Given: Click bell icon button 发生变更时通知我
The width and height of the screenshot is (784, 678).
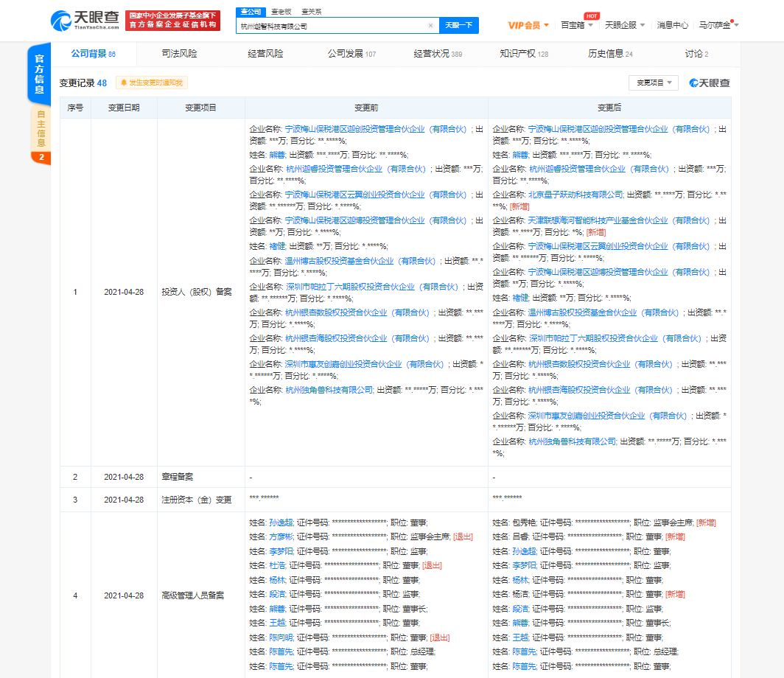Looking at the screenshot, I should [152, 83].
